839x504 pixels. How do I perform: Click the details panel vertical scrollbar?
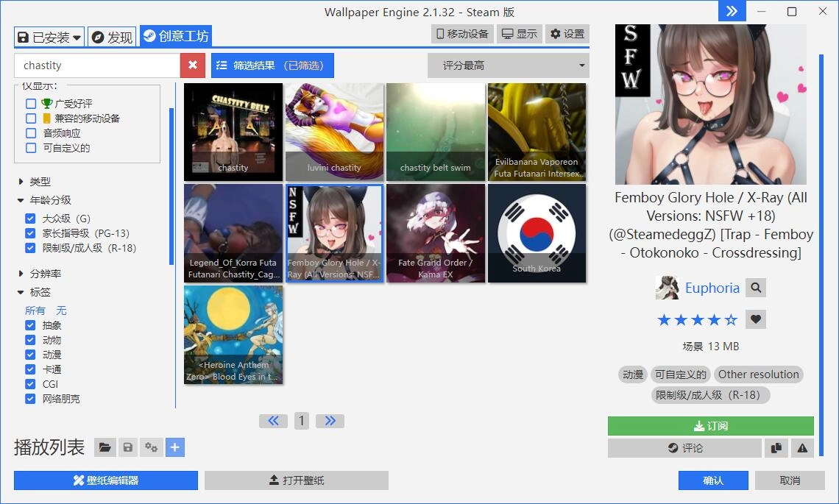pos(821,255)
